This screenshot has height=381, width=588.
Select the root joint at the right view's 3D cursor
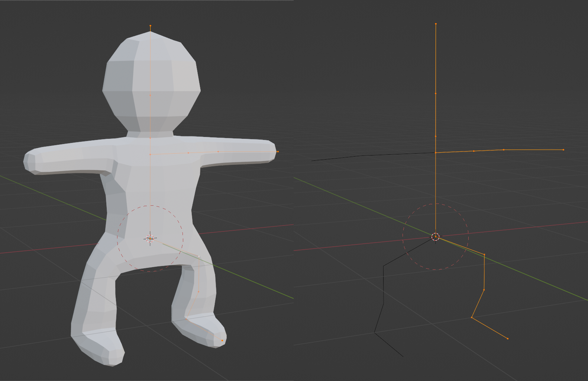[x=436, y=237]
